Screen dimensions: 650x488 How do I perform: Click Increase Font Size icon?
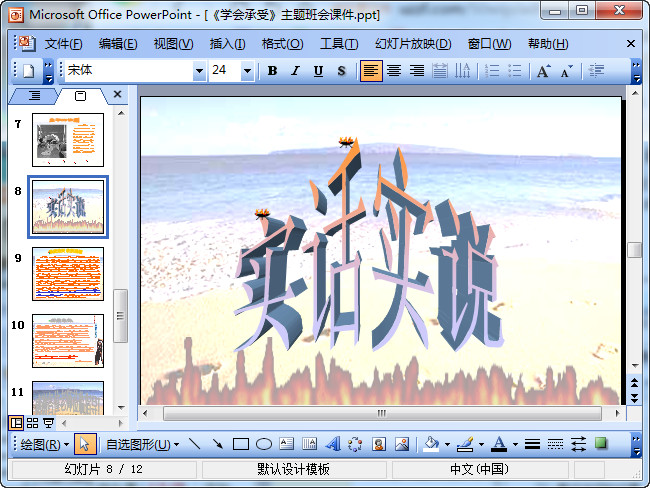[543, 71]
